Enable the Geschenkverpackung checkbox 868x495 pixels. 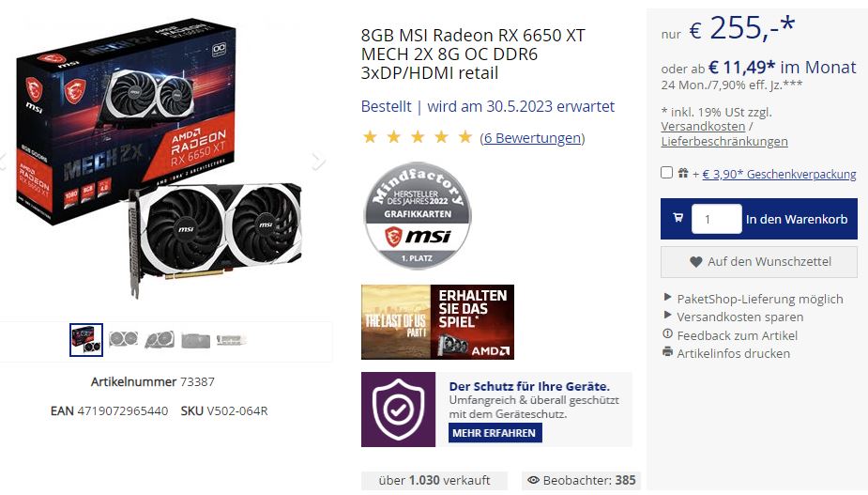click(x=666, y=173)
